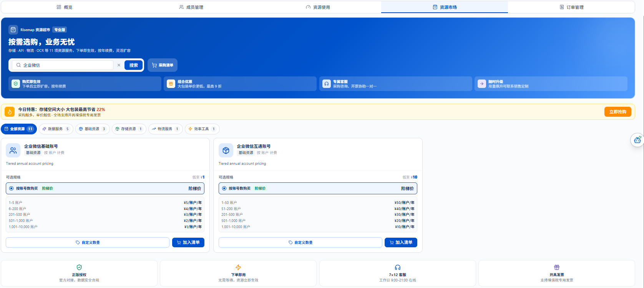Click the flame icon in the 今日特惠 banner
Screen dimensions: 644x288
10,112
